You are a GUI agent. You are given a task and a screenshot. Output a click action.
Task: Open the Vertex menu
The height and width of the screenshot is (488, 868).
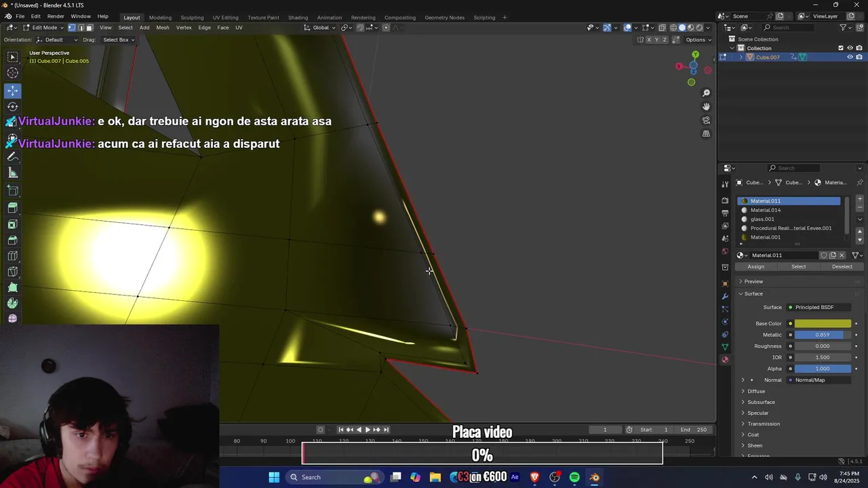184,28
